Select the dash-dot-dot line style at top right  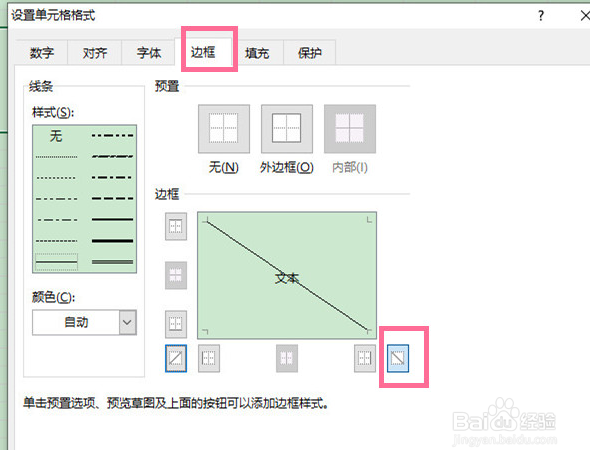click(113, 135)
